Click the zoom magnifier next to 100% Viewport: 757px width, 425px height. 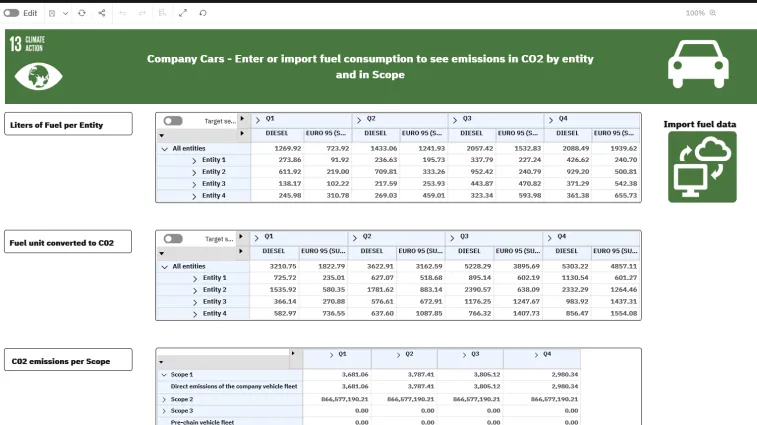tap(713, 13)
